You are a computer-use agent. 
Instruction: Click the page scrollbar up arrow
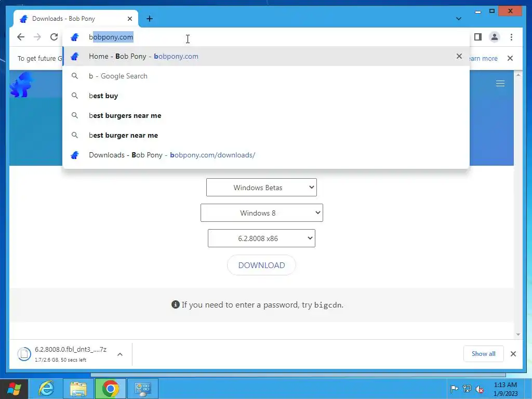[x=518, y=75]
